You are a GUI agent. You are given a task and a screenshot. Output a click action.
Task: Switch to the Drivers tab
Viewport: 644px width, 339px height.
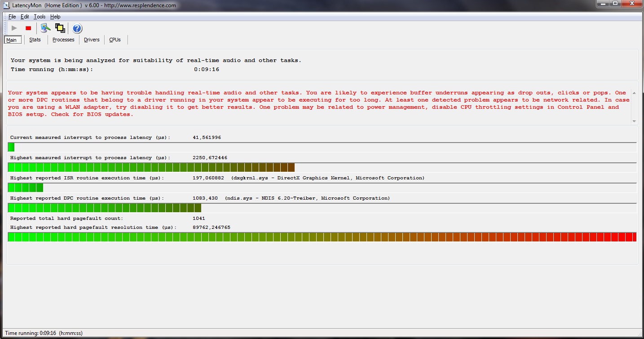point(92,40)
